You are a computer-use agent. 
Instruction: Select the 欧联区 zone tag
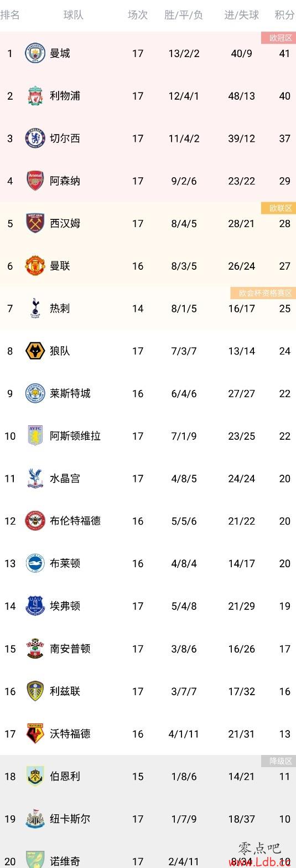pyautogui.click(x=279, y=208)
